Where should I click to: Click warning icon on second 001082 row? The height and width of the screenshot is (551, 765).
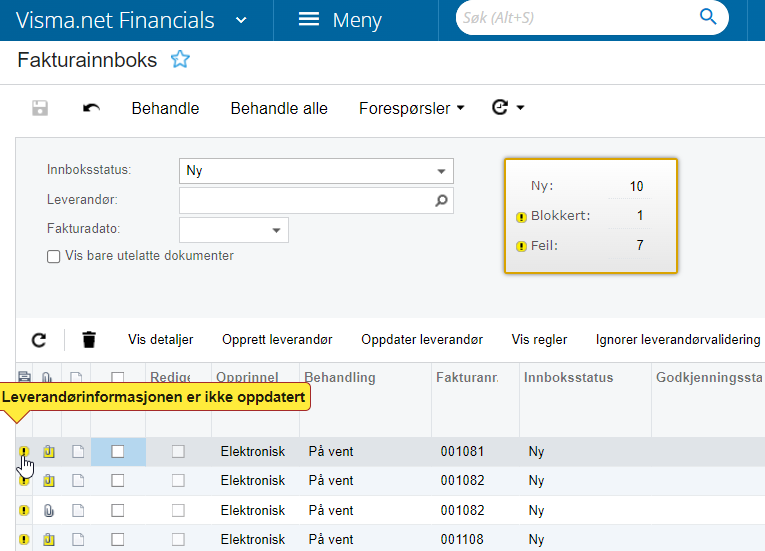click(x=24, y=510)
